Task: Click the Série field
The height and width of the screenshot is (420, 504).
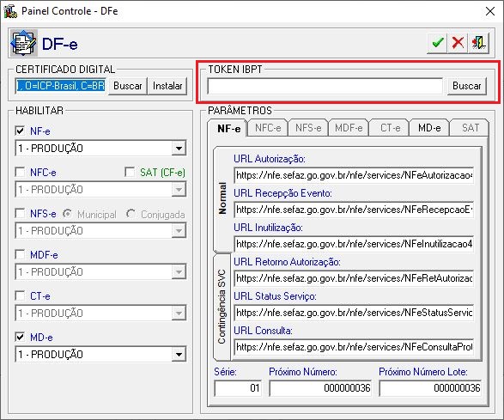Action: pos(238,388)
